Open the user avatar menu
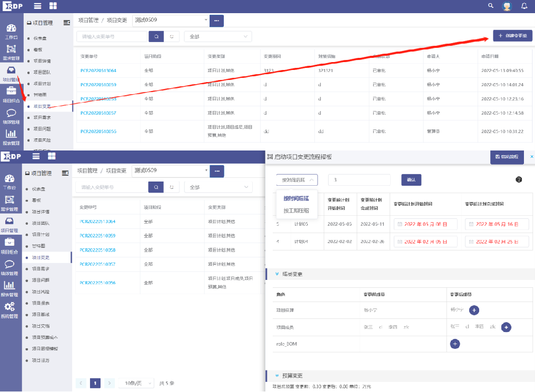Viewport: 535px width, 392px height. click(x=507, y=6)
